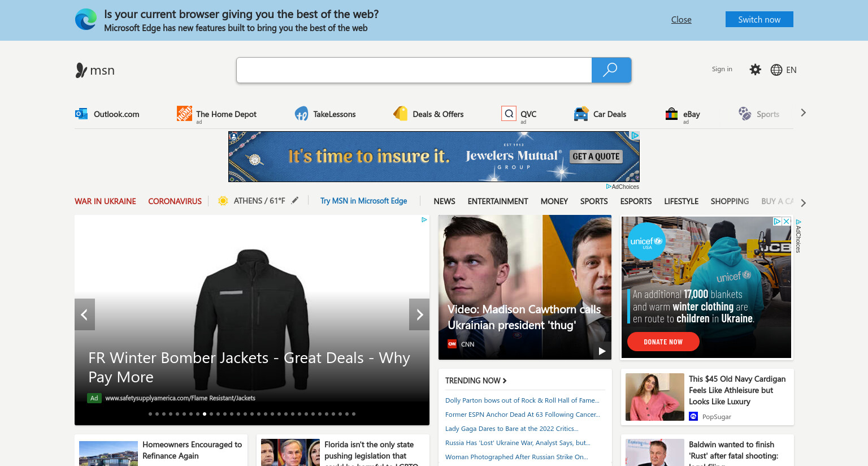Click the MSN butterfly logo
Screen dimensions: 868x466
(x=81, y=70)
